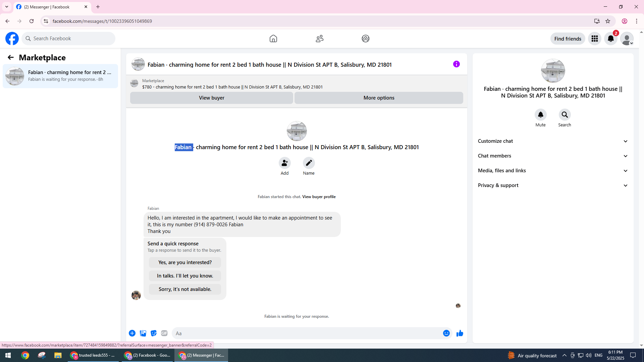644x362 pixels.
Task: Close the Messenger browser tab
Action: point(86,7)
